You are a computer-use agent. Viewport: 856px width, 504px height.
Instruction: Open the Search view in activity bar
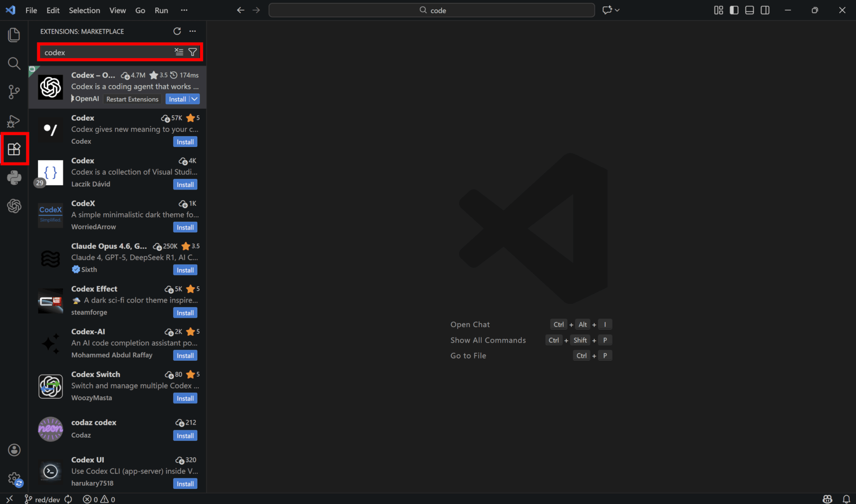pos(14,63)
